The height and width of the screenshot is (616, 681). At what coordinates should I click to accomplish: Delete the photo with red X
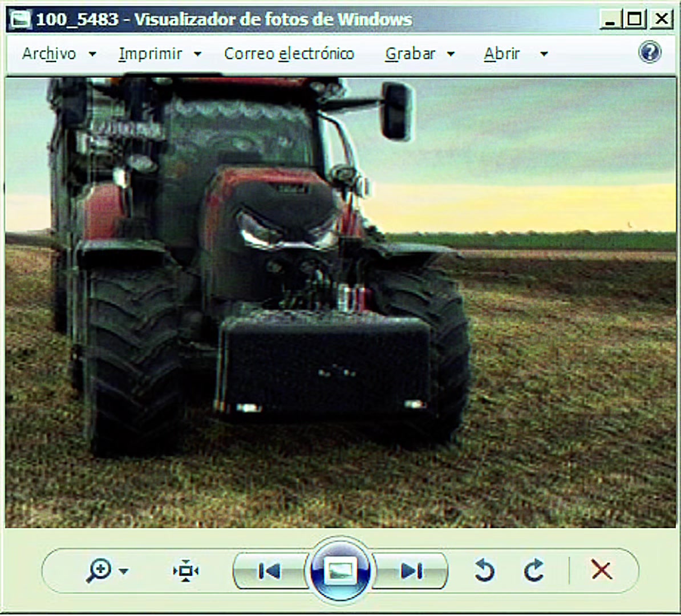(x=602, y=570)
